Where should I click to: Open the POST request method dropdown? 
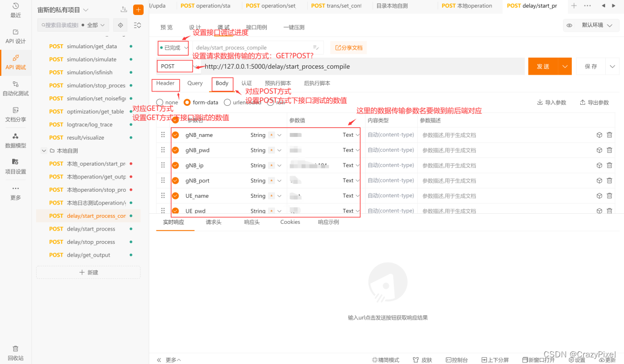175,66
